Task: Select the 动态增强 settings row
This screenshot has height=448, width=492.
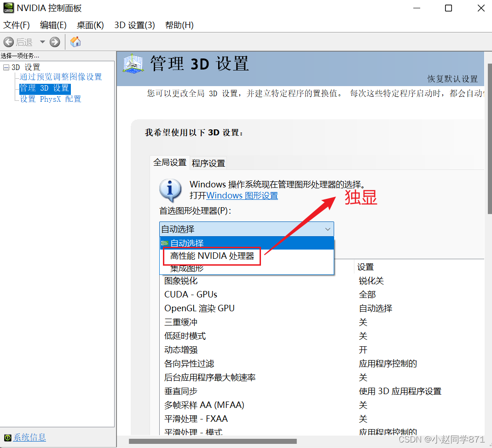Action: click(x=322, y=350)
